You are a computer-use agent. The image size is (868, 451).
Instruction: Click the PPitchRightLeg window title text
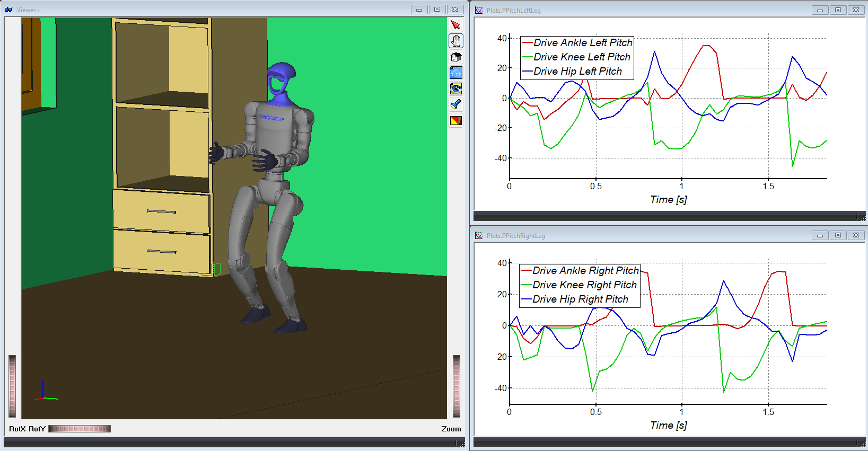pos(515,235)
